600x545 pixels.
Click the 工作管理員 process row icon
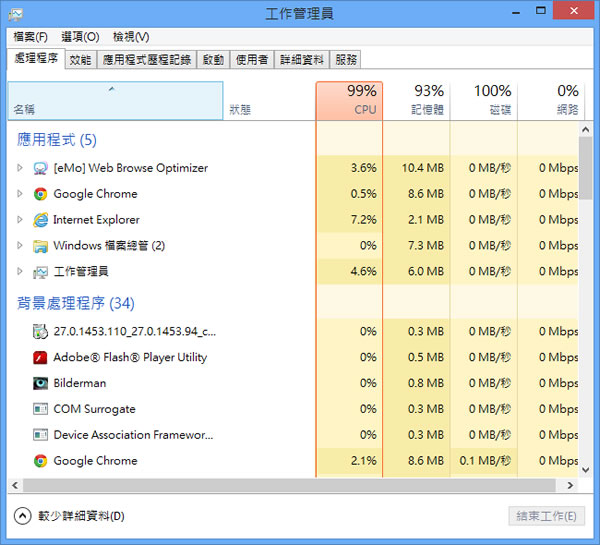coord(40,272)
